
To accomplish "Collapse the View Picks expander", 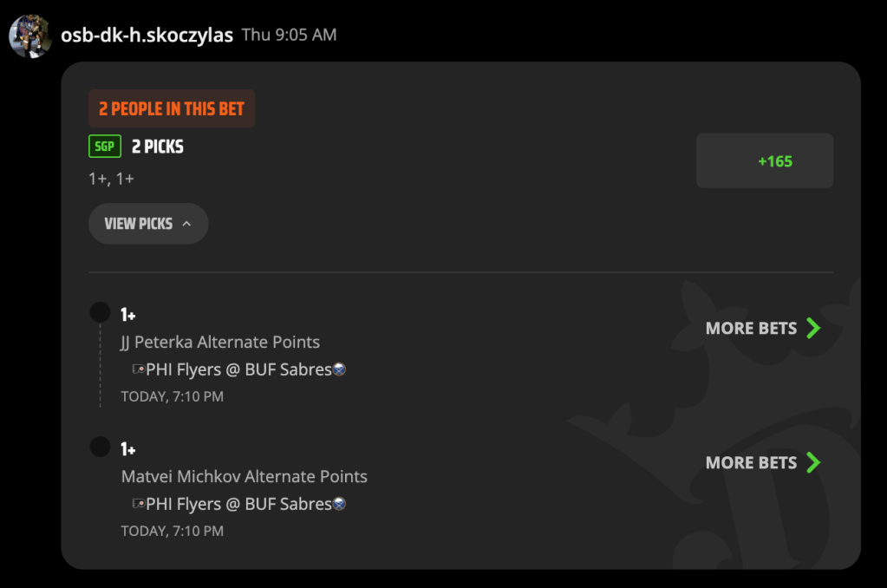I will (x=148, y=224).
